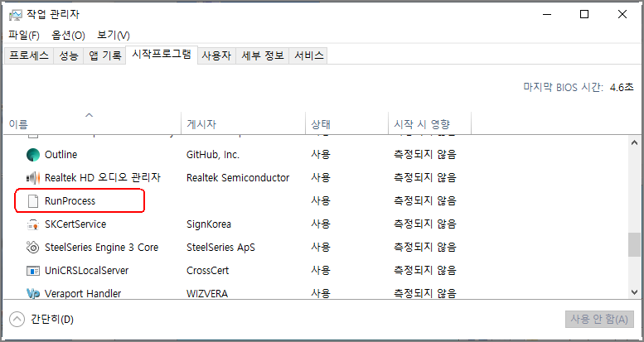
Task: Click the scrollbar down arrow
Action: click(634, 291)
